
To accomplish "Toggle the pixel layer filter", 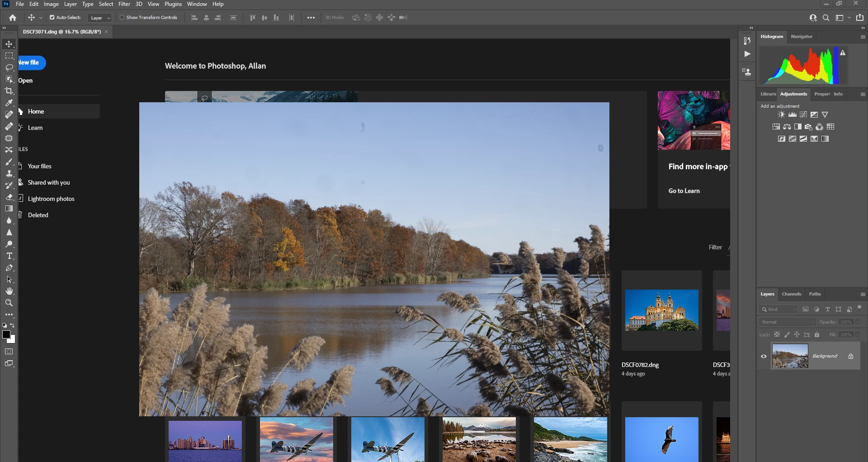I will pos(806,310).
